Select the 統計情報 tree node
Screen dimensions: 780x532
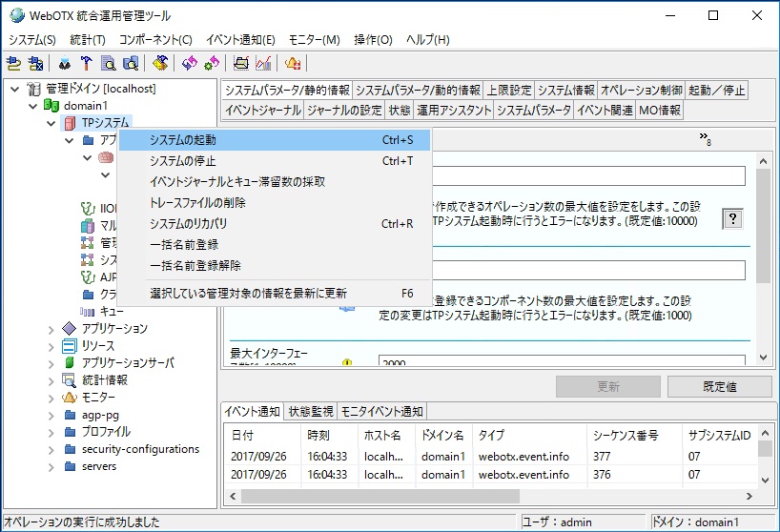pyautogui.click(x=104, y=380)
